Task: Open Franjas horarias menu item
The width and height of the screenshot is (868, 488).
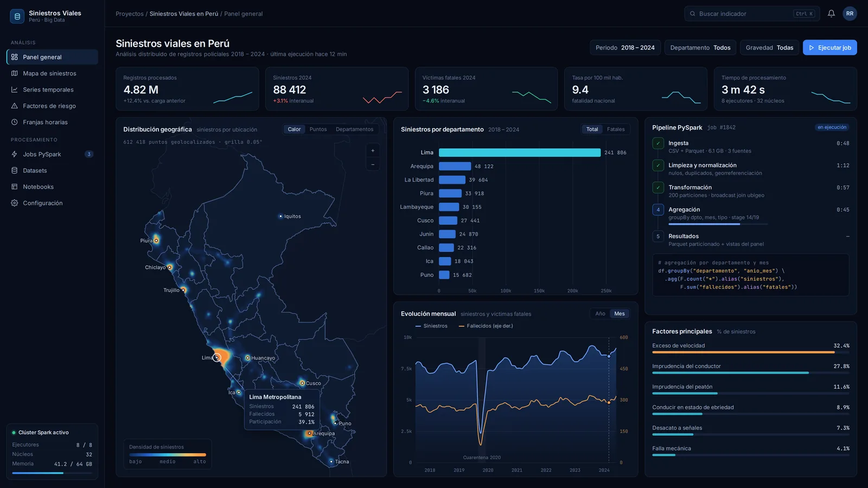Action: tap(52, 122)
